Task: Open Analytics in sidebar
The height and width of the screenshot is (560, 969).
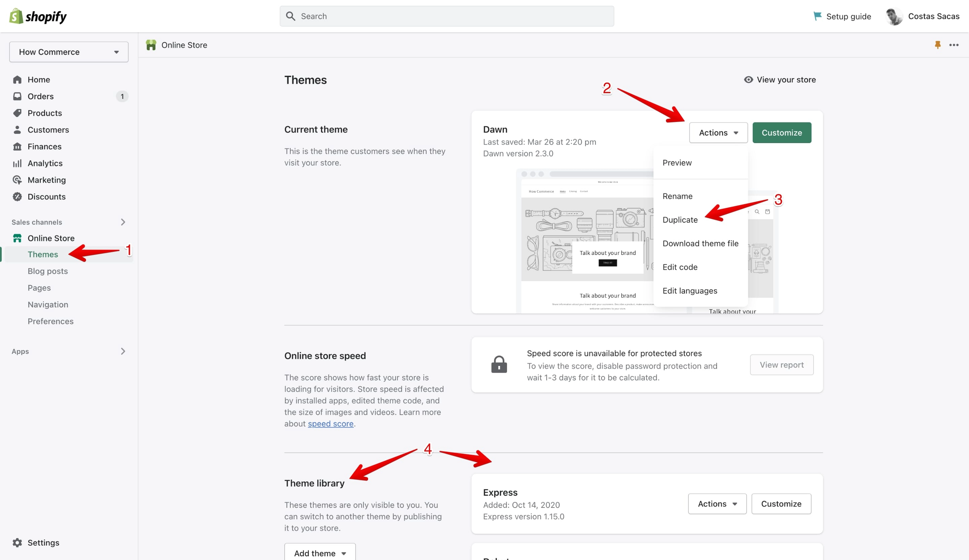Action: pos(45,163)
